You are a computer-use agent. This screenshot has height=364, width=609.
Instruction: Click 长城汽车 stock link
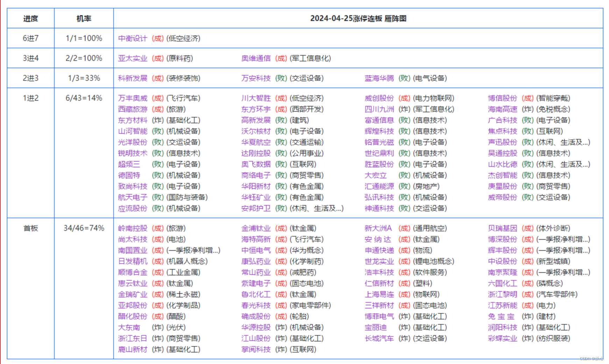(379, 338)
